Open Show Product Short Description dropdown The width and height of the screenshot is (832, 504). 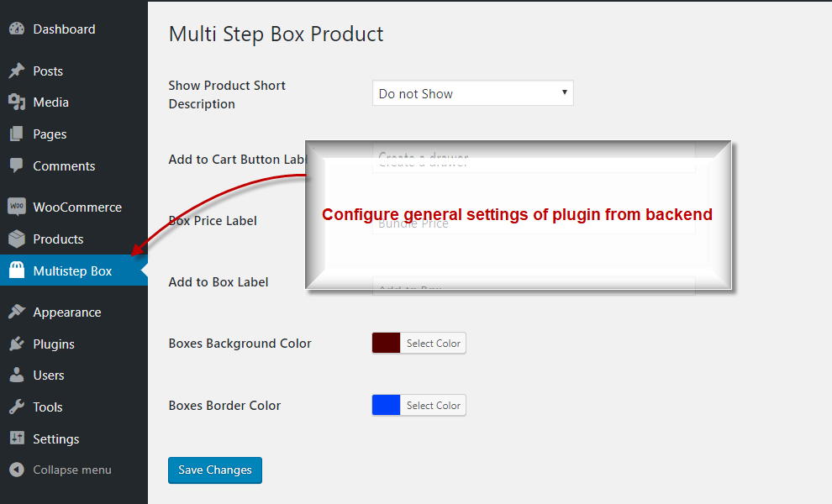pos(472,94)
